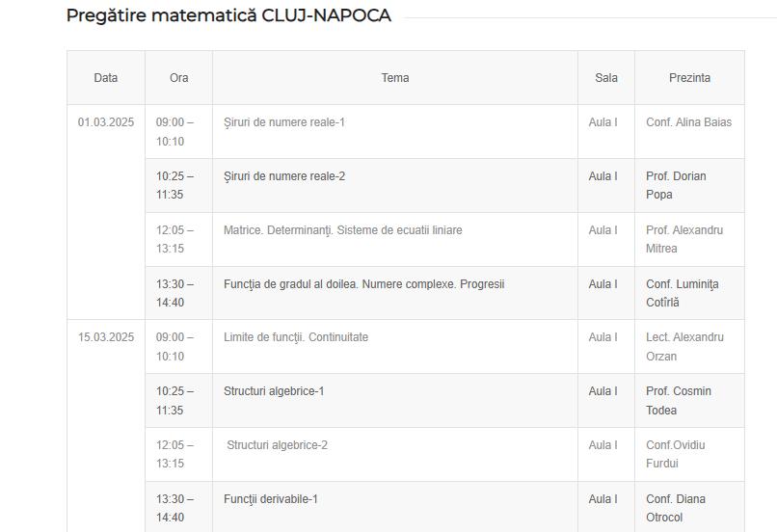Click the 'Ora' column header
This screenshot has height=532, width=777.
click(x=179, y=78)
